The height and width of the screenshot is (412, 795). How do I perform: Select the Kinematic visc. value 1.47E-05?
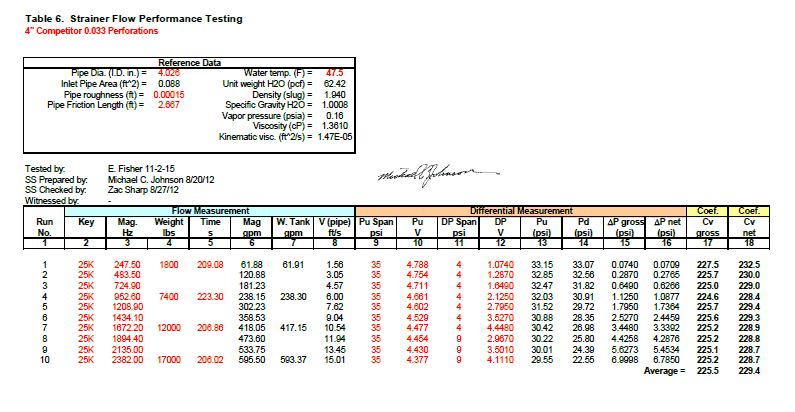click(335, 137)
